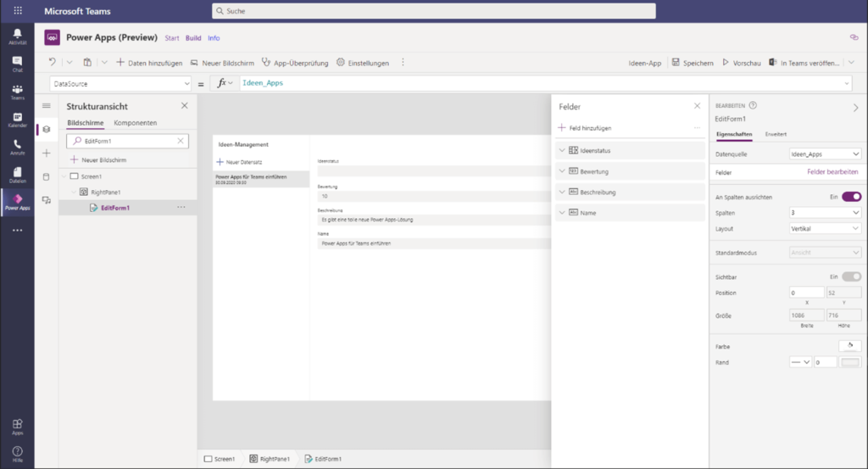Screen dimensions: 868x469
Task: Show more apps via sidebar ellipsis
Action: (17, 230)
